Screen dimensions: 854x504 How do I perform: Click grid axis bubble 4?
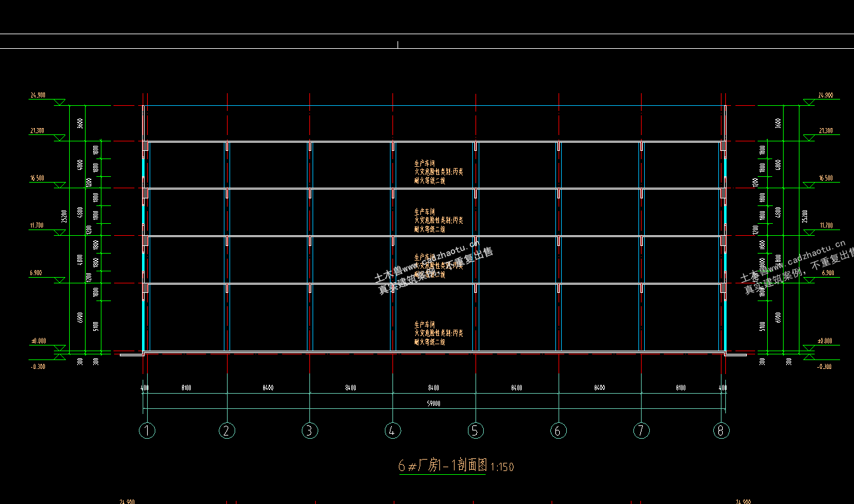pos(392,431)
